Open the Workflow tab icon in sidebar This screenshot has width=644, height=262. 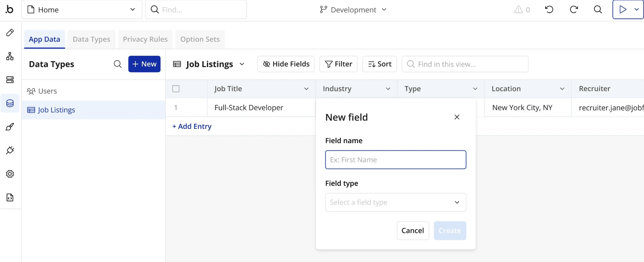pyautogui.click(x=10, y=56)
